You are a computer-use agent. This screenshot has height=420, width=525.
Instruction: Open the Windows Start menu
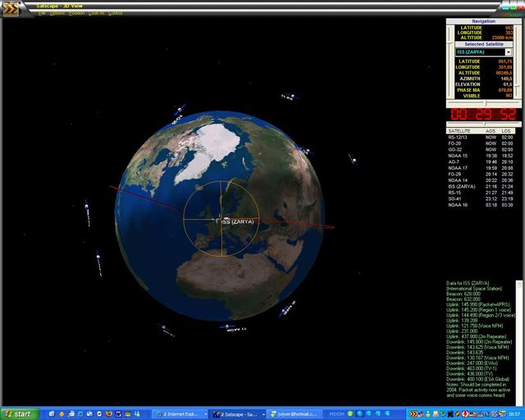click(x=18, y=413)
